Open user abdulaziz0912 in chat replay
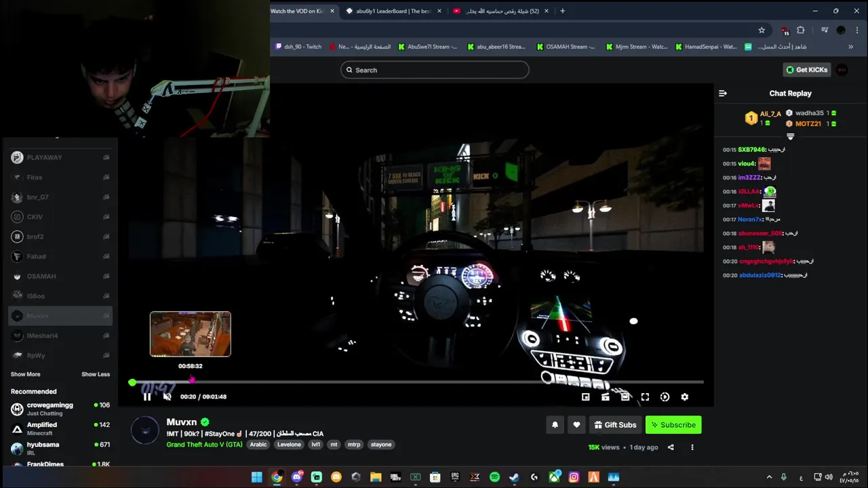The width and height of the screenshot is (868, 488). (x=760, y=275)
